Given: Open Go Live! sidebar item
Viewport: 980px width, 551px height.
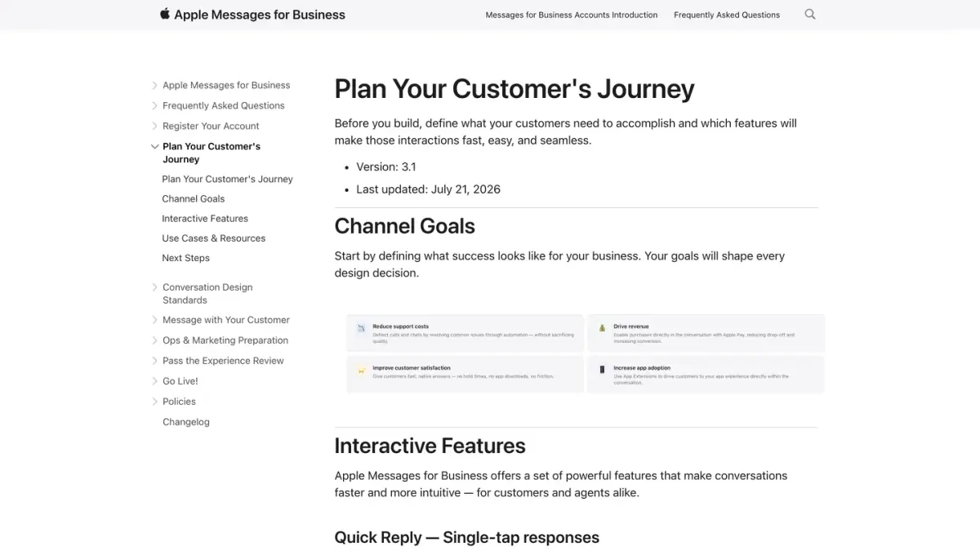Looking at the screenshot, I should click(x=180, y=381).
